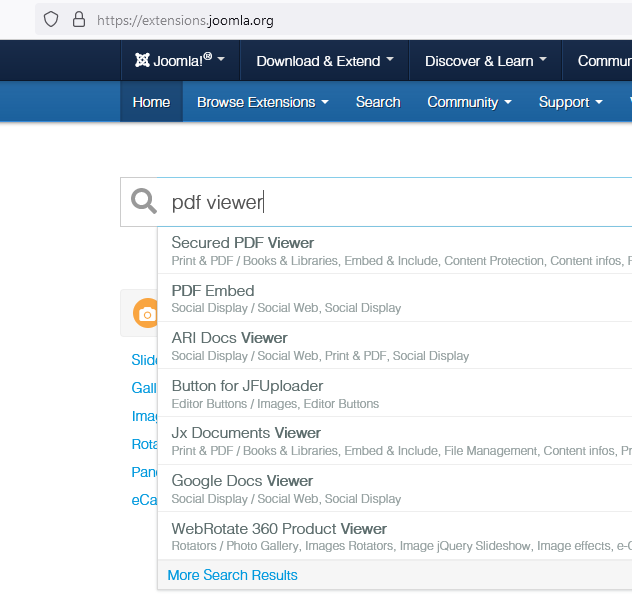Screen dimensions: 632x596
Task: Click the shield tracking protection icon
Action: pyautogui.click(x=51, y=20)
